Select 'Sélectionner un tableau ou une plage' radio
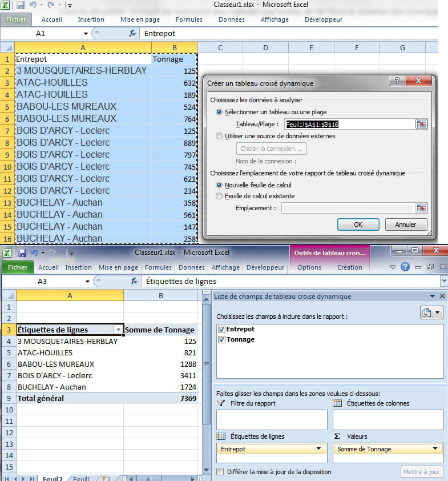This screenshot has width=448, height=481. (219, 112)
